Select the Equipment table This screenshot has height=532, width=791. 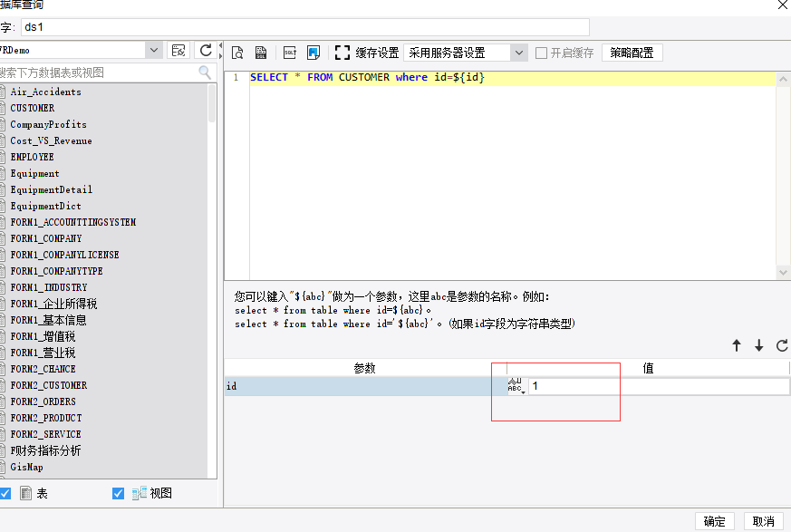[x=34, y=173]
